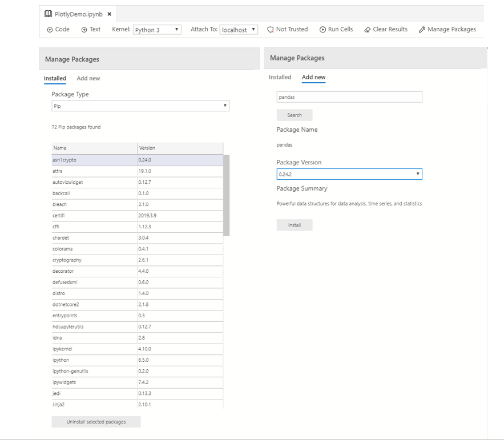Click the Uninstall selected packages button
Image resolution: width=504 pixels, height=440 pixels.
coord(96,422)
